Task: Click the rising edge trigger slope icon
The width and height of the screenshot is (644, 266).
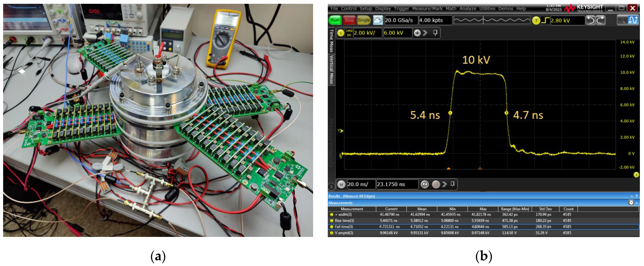Action: 545,20
